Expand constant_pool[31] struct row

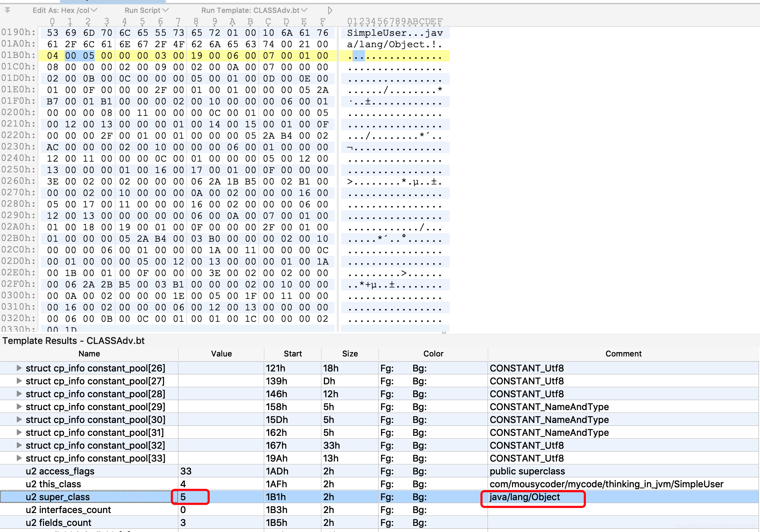pos(19,432)
